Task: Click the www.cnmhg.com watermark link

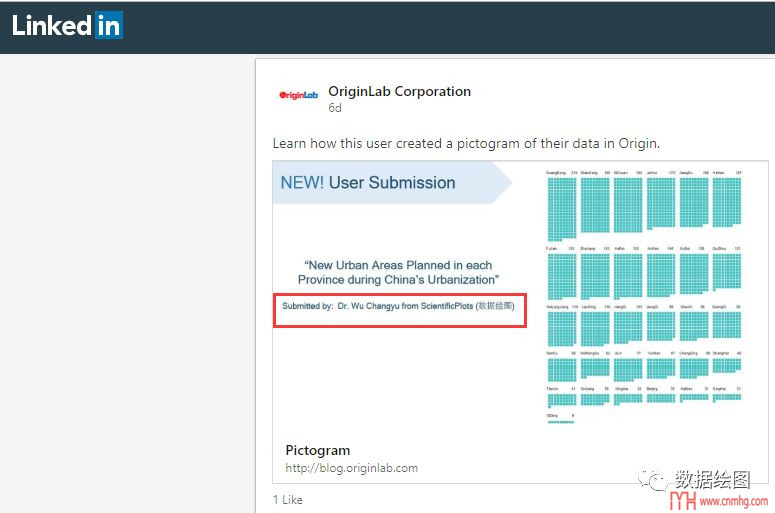Action: tap(733, 501)
